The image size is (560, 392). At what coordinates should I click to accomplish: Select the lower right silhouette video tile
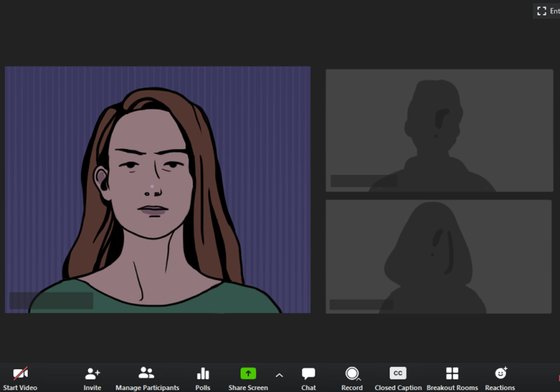pos(439,256)
